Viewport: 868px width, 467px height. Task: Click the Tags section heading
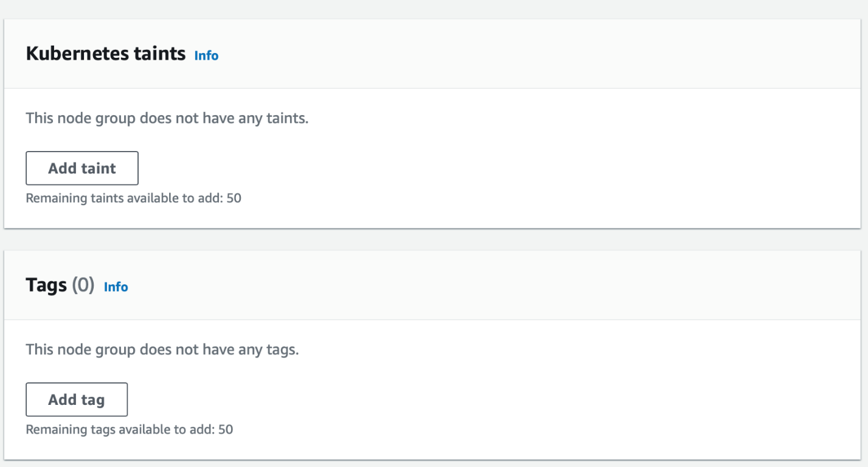46,285
